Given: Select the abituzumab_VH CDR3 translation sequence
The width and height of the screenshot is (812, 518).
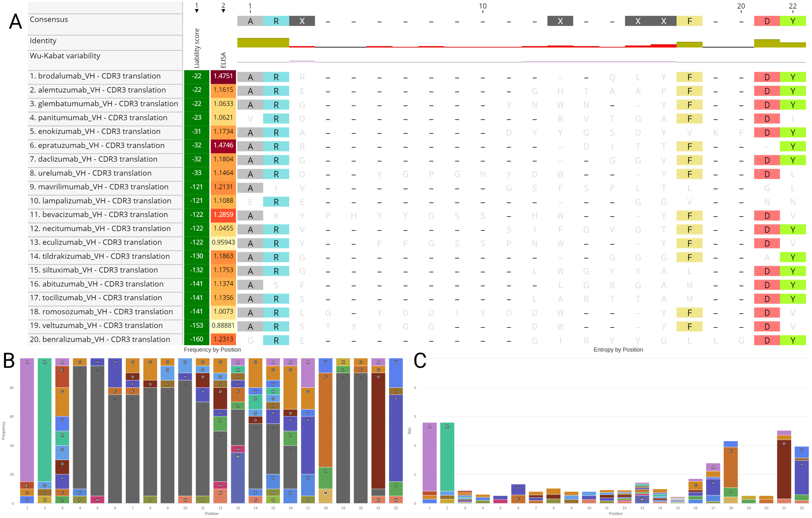Looking at the screenshot, I should pos(97,284).
